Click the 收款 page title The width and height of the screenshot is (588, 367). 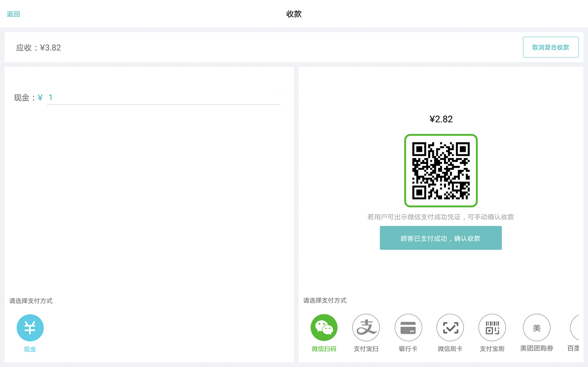click(x=294, y=14)
